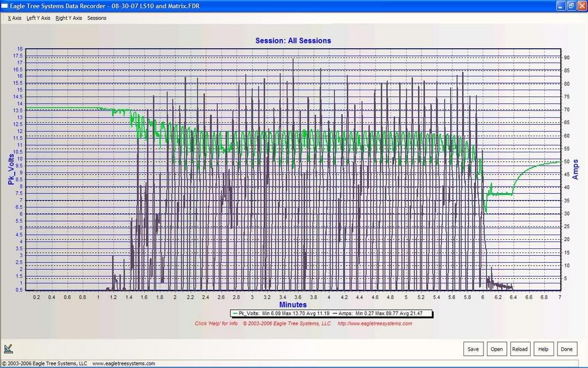Open the red eagletreesystems.com link below the legend
588x368 pixels.
(x=374, y=323)
